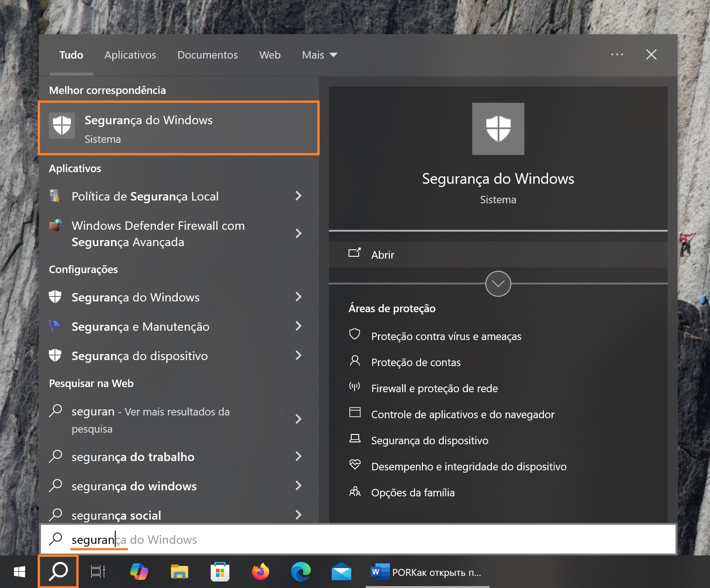Image resolution: width=710 pixels, height=588 pixels.
Task: Open the three-dots options menu
Action: [617, 54]
